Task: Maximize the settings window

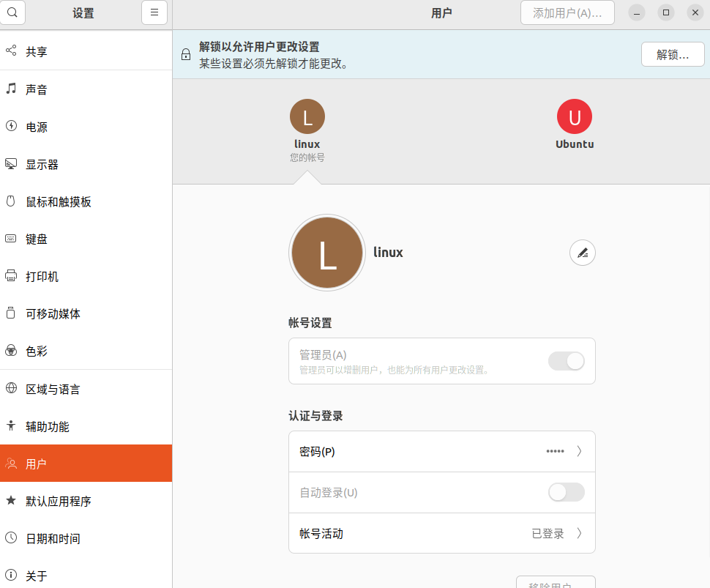Action: coord(665,12)
